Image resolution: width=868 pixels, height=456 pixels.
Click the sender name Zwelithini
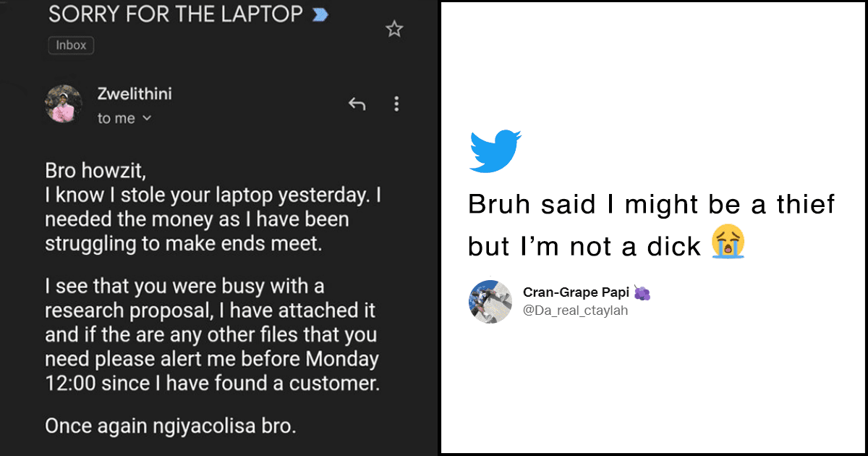coord(133,93)
